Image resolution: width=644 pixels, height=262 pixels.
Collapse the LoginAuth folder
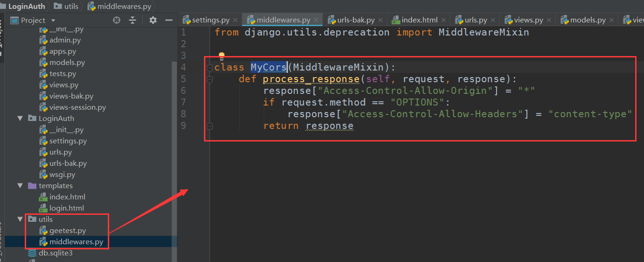[20, 119]
